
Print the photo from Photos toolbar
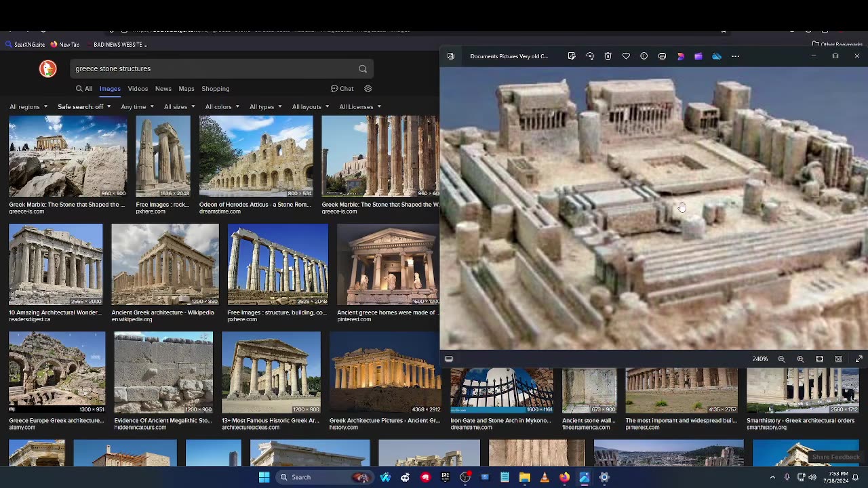(662, 56)
